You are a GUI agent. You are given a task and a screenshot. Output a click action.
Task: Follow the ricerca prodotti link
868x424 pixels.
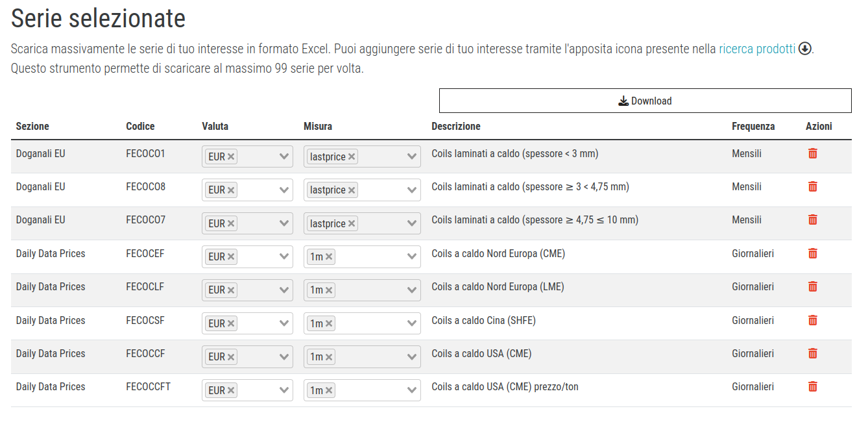point(757,49)
